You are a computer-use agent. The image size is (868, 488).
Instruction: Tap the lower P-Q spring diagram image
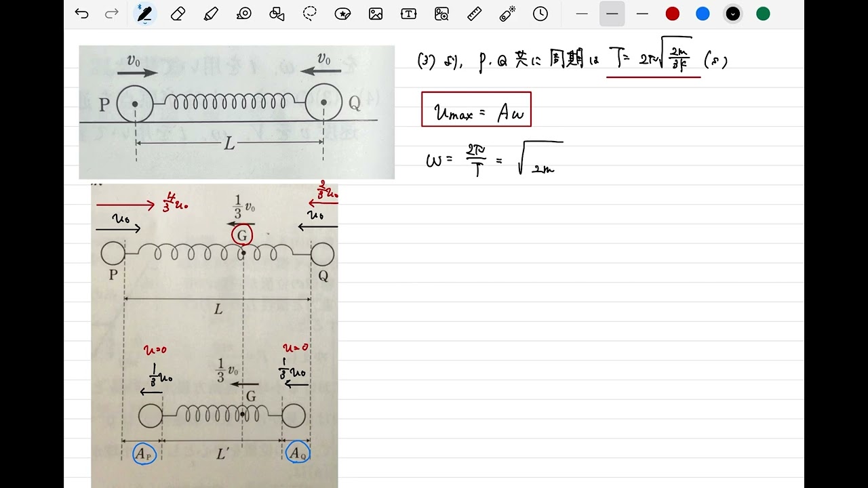[x=214, y=335]
